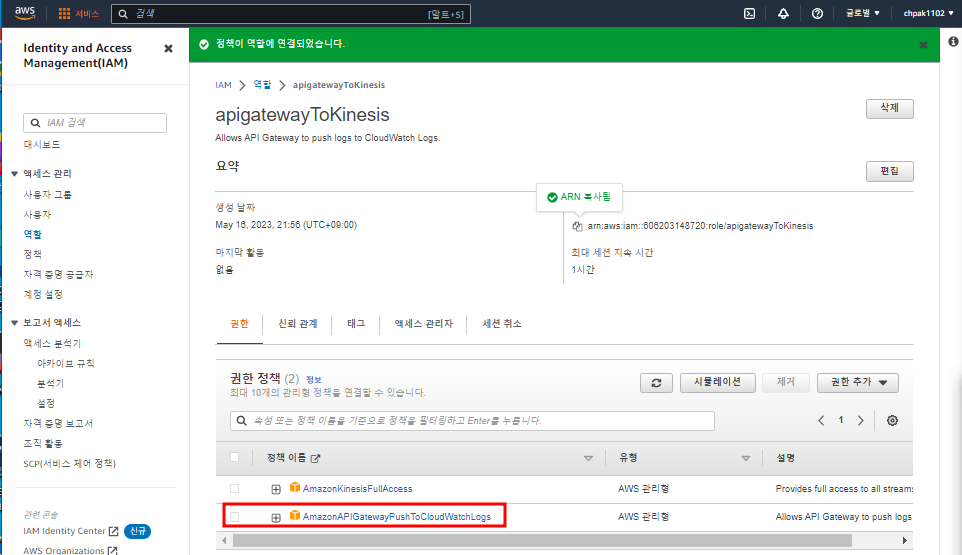
Task: Check the AmazonAPIGatewayPushToCloudWatchLogs row checkbox
Action: (x=234, y=517)
